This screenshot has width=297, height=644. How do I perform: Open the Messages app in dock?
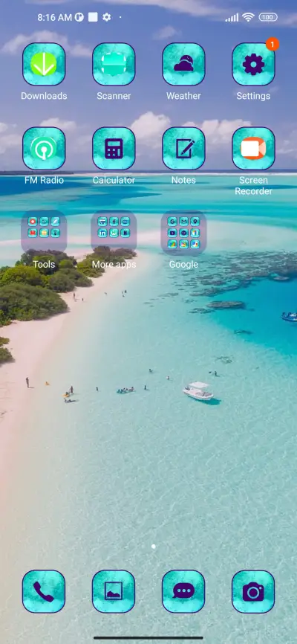point(183,591)
